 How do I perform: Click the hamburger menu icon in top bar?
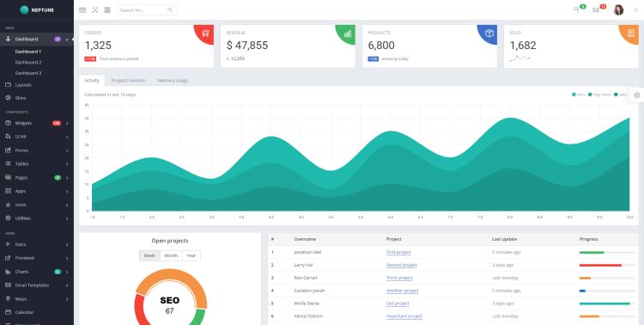tap(82, 9)
